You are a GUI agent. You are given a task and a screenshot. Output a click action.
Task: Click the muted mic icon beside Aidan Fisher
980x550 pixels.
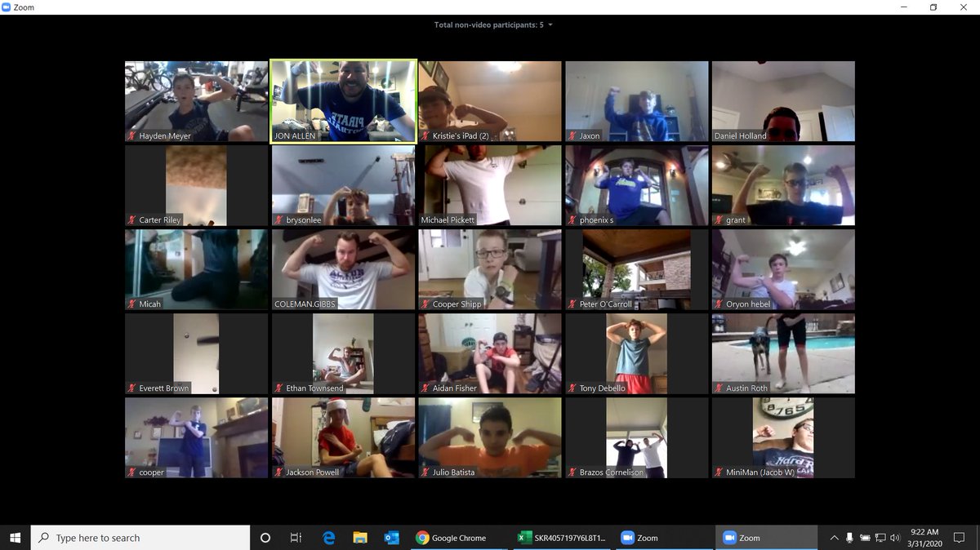tap(425, 388)
